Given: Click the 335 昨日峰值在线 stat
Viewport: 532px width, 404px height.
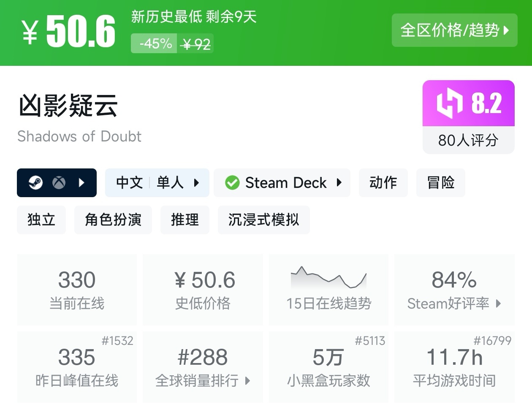Looking at the screenshot, I should pyautogui.click(x=77, y=367).
